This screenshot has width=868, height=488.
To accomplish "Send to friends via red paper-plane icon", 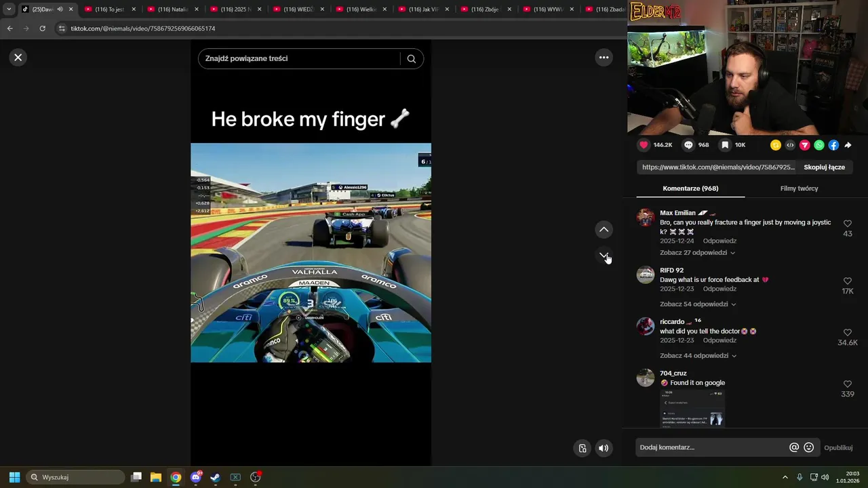I will coord(805,145).
